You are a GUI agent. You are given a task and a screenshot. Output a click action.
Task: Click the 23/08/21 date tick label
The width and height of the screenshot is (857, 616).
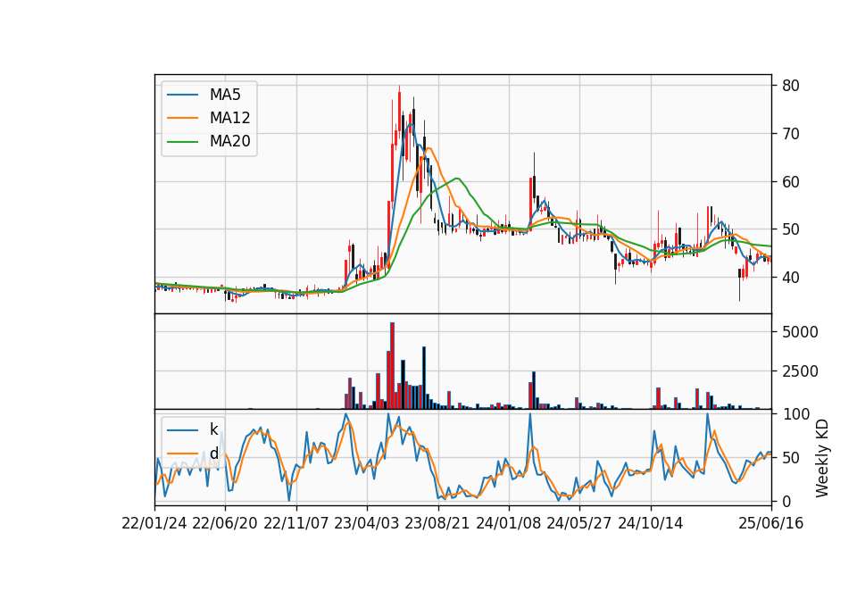[437, 523]
